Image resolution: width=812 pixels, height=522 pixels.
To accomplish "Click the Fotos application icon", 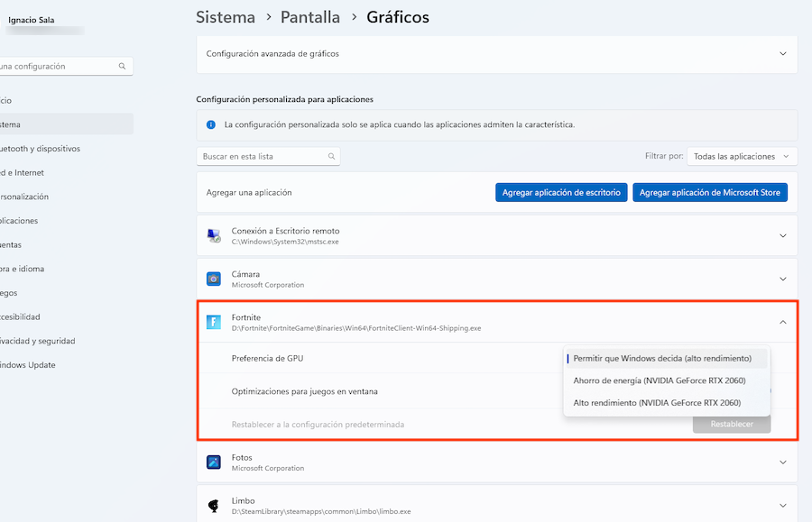I will tap(214, 462).
